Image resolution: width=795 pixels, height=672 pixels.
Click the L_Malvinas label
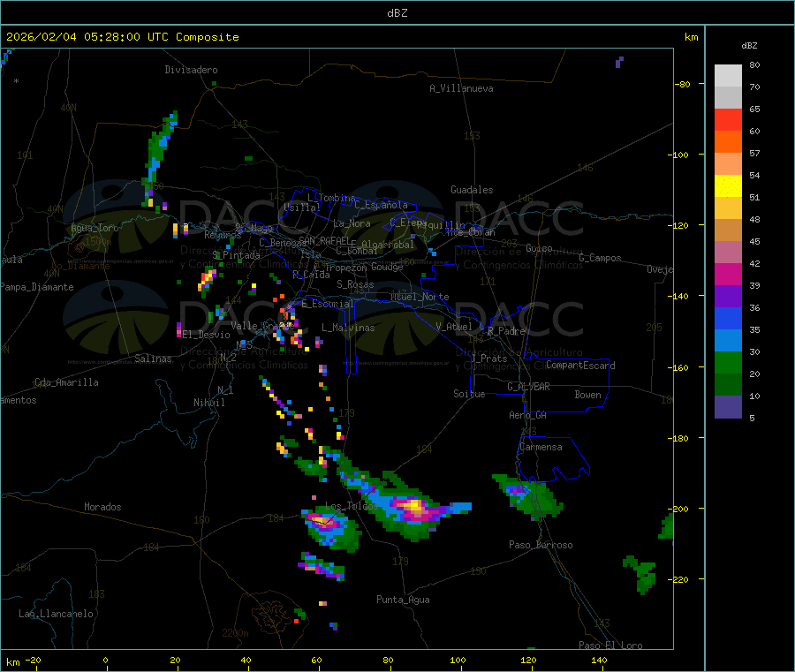(x=348, y=328)
